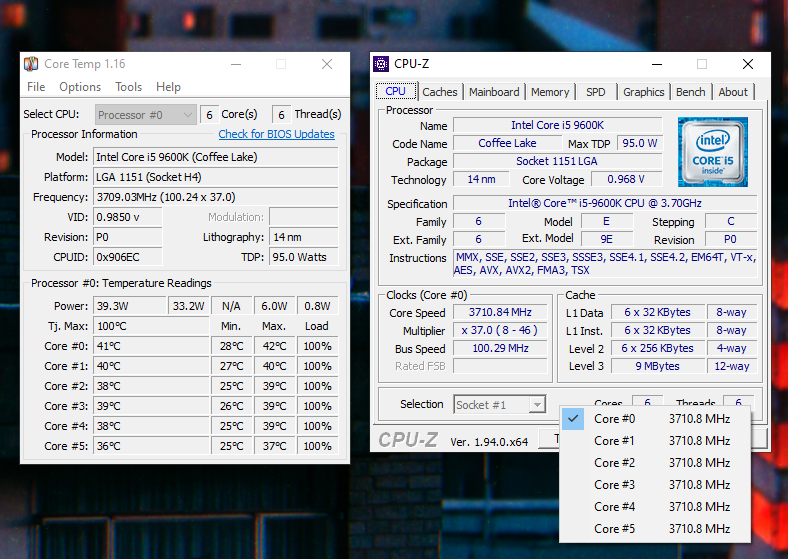Viewport: 788px width, 559px height.
Task: Click the Instructions list in CPU-Z
Action: coord(605,264)
